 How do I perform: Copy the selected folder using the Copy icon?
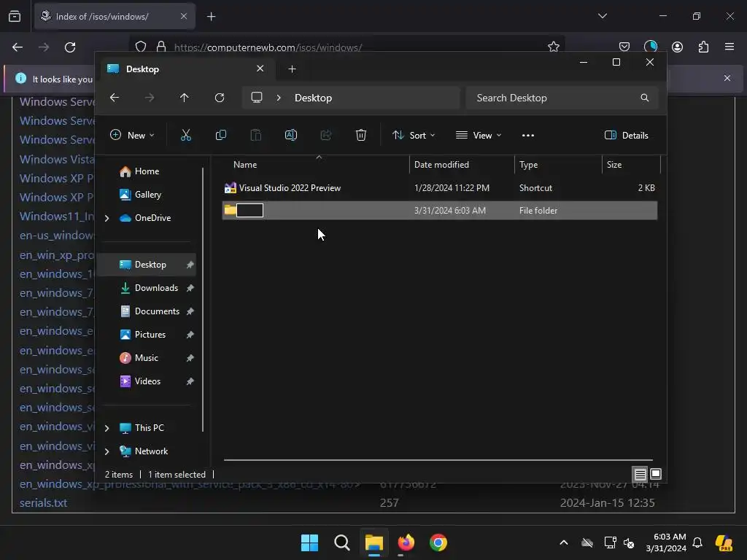pyautogui.click(x=220, y=135)
